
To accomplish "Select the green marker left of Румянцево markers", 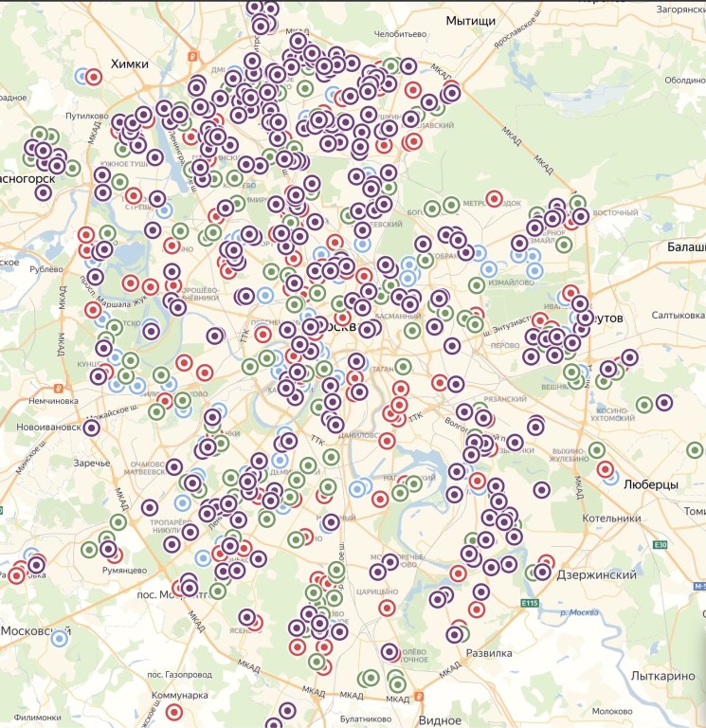I will coord(89,550).
